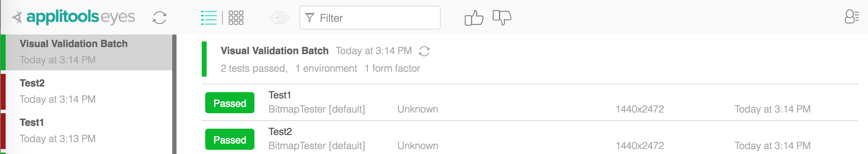
Task: Click the Passed badge for Test2
Action: click(x=230, y=139)
